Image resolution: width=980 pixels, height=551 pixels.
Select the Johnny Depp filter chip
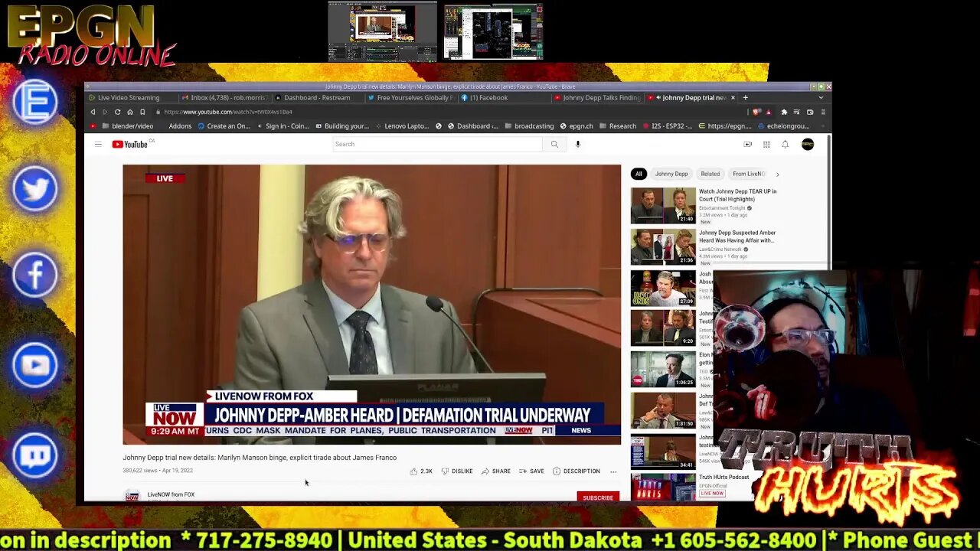[671, 174]
